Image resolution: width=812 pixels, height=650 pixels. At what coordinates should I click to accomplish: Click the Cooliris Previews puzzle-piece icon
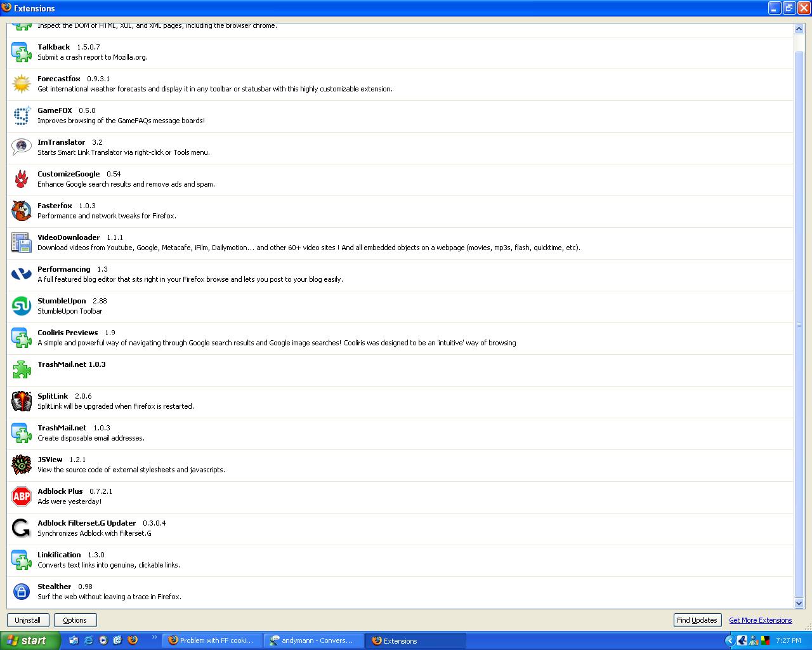coord(22,338)
